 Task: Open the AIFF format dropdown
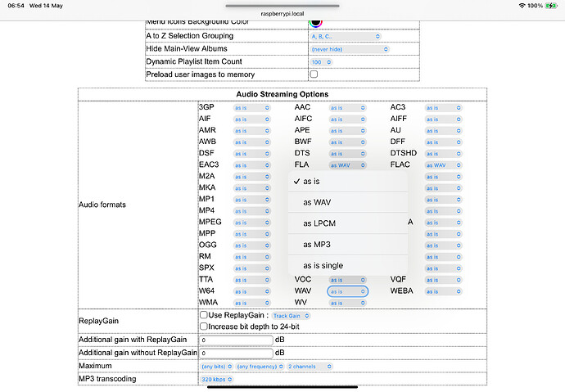[x=443, y=119]
